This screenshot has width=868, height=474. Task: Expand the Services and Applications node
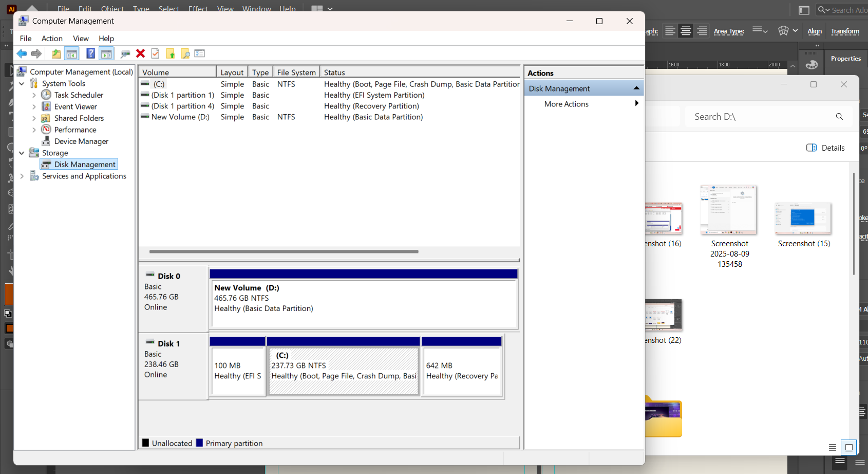(x=22, y=176)
